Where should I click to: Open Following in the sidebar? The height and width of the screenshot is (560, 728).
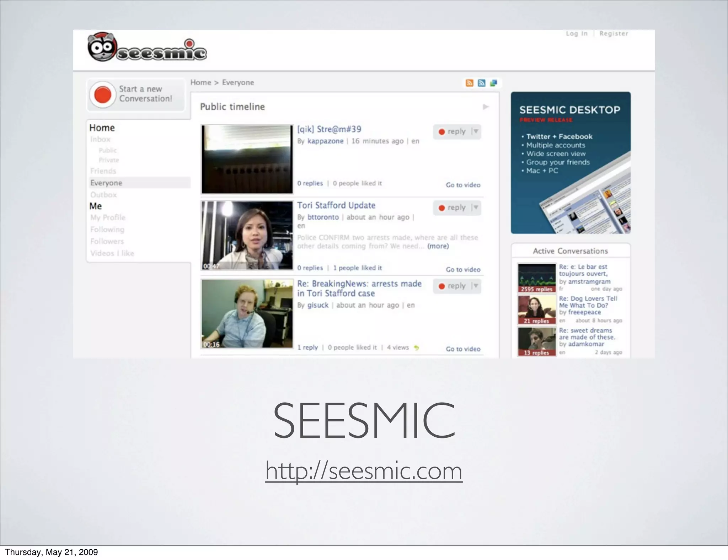[107, 230]
